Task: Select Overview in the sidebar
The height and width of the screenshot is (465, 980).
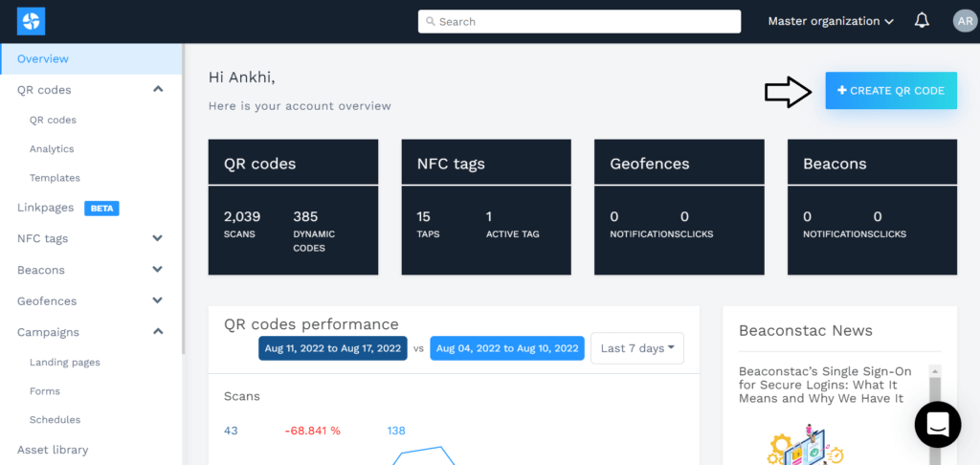Action: (91, 58)
